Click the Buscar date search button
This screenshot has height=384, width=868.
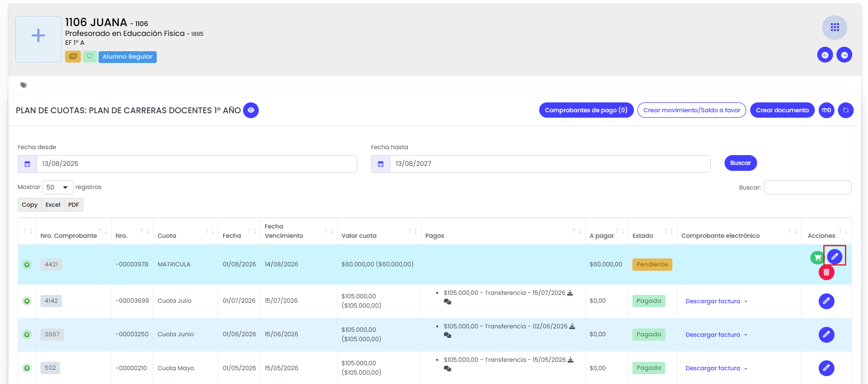pyautogui.click(x=740, y=163)
